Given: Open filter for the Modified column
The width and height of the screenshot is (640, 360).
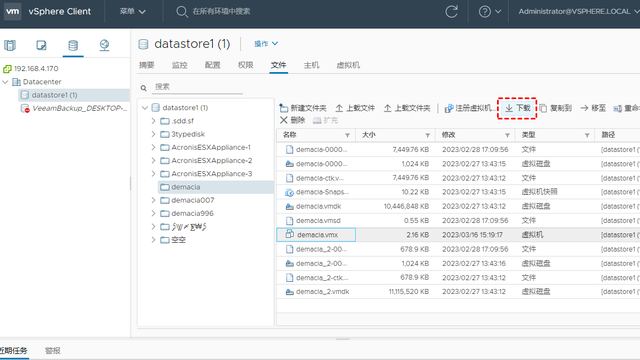Looking at the screenshot, I should (x=507, y=135).
